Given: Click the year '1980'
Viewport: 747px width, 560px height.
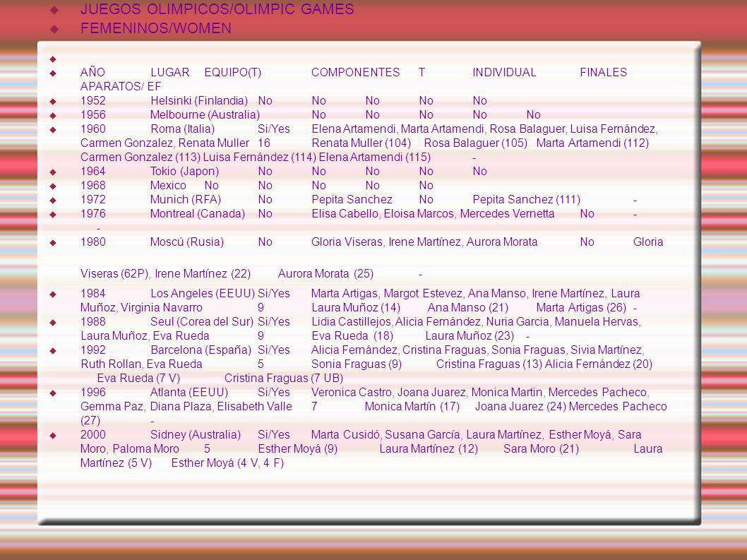Looking at the screenshot, I should click(x=93, y=242).
